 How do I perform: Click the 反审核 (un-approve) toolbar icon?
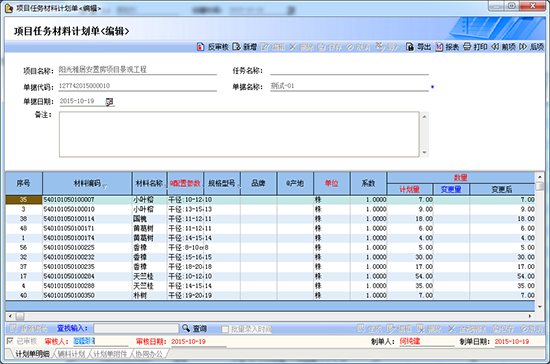click(x=200, y=47)
